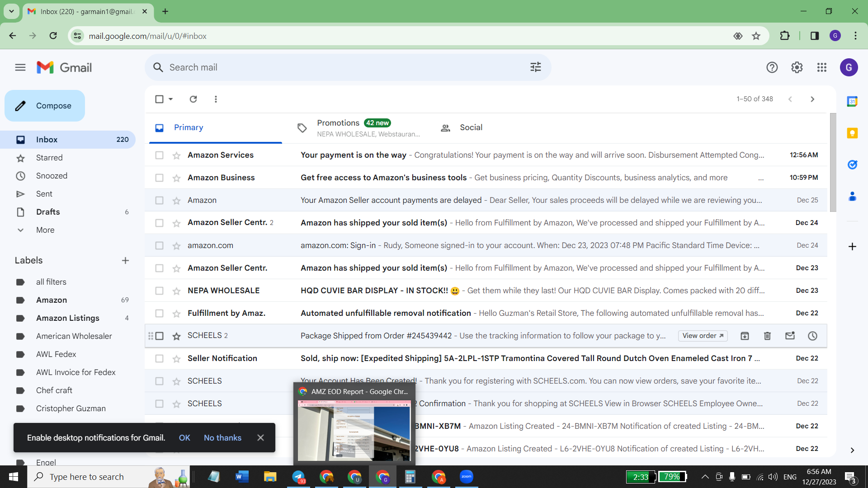Click the Windows taskbar search box
868x488 pixels.
click(x=108, y=477)
